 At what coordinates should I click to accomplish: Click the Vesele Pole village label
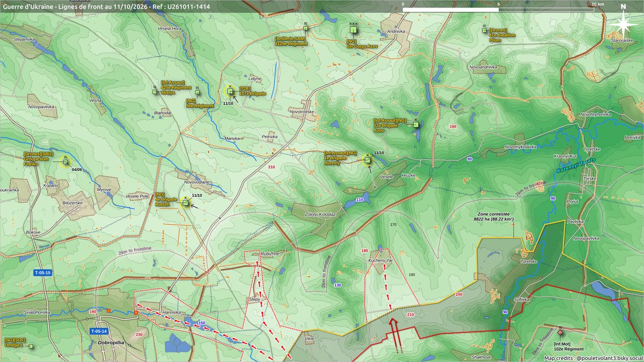137,195
